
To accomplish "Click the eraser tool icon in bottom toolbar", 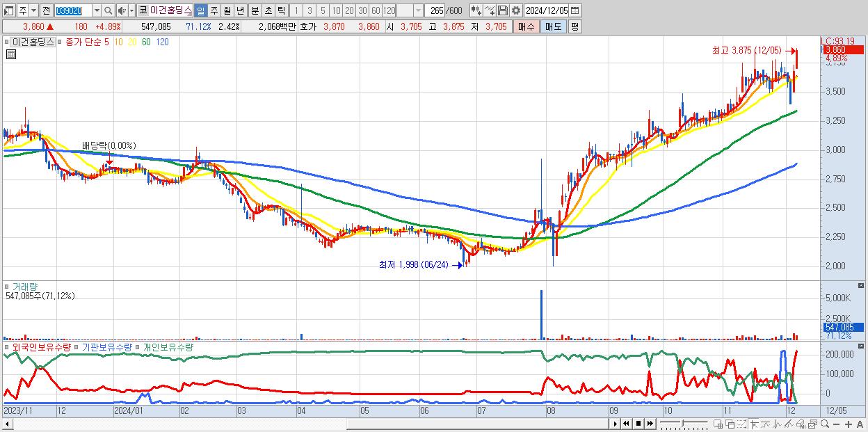I will [x=801, y=424].
